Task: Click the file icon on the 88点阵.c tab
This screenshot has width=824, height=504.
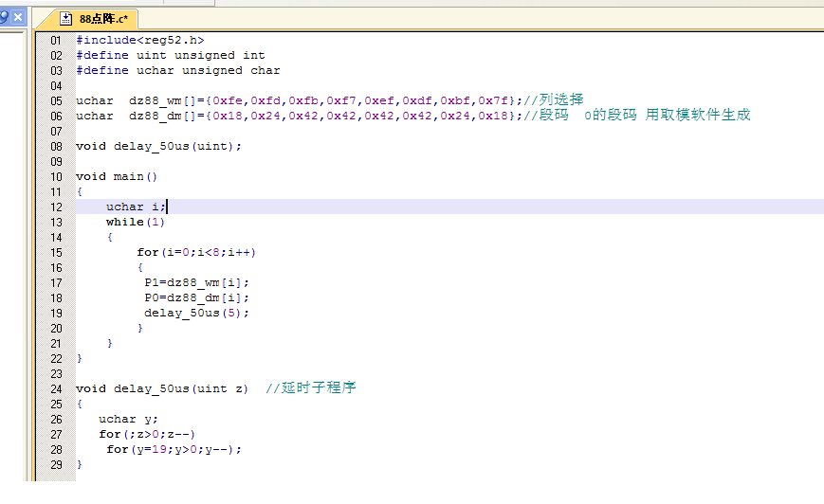Action: point(65,19)
